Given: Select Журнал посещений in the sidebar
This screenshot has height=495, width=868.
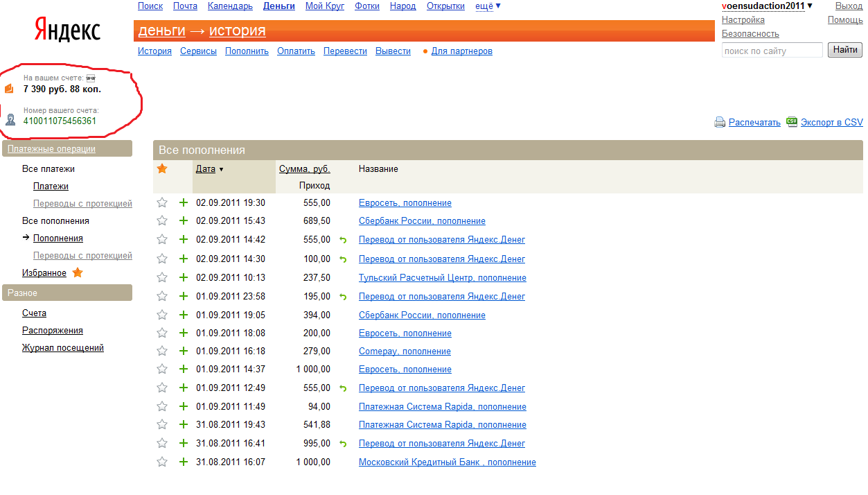Looking at the screenshot, I should click(63, 347).
